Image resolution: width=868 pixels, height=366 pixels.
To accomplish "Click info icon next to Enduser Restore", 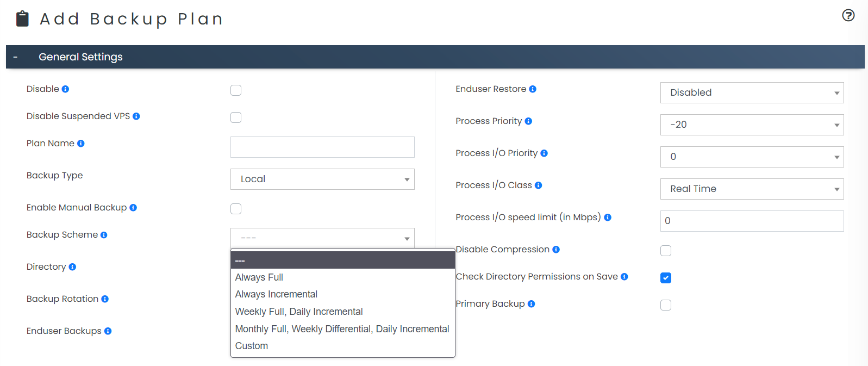I will coord(533,89).
